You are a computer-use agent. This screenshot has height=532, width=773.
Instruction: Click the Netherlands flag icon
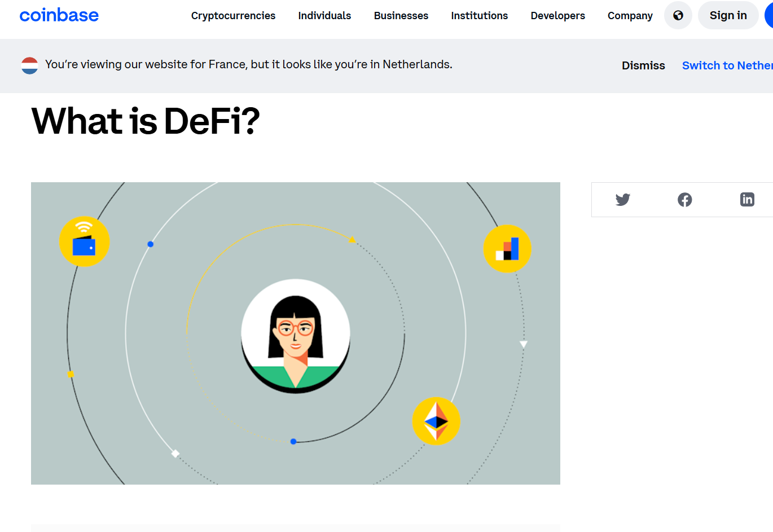(29, 65)
